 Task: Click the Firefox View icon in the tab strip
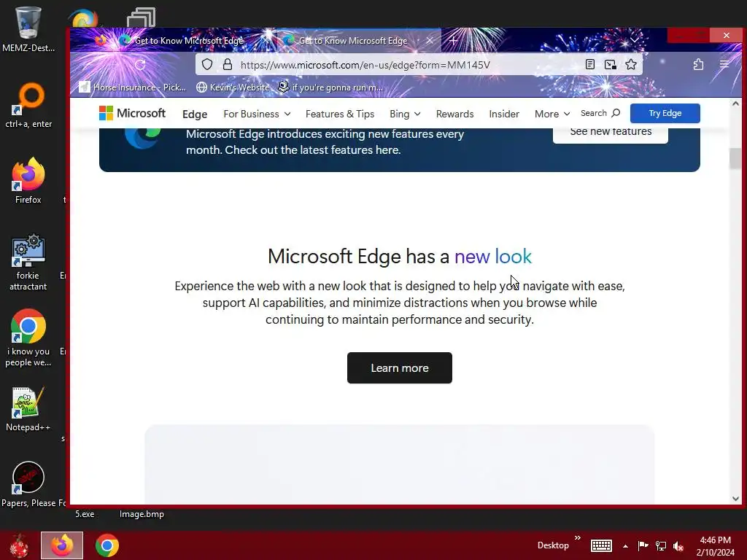[x=100, y=41]
